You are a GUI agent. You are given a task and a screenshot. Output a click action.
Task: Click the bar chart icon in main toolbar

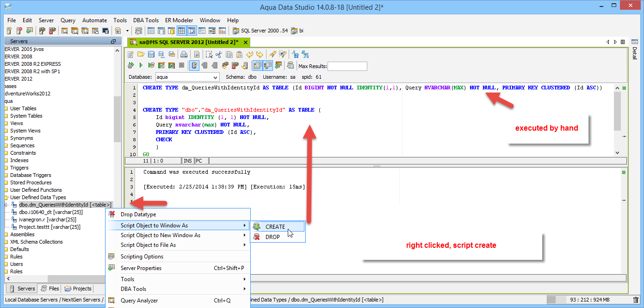(x=222, y=31)
